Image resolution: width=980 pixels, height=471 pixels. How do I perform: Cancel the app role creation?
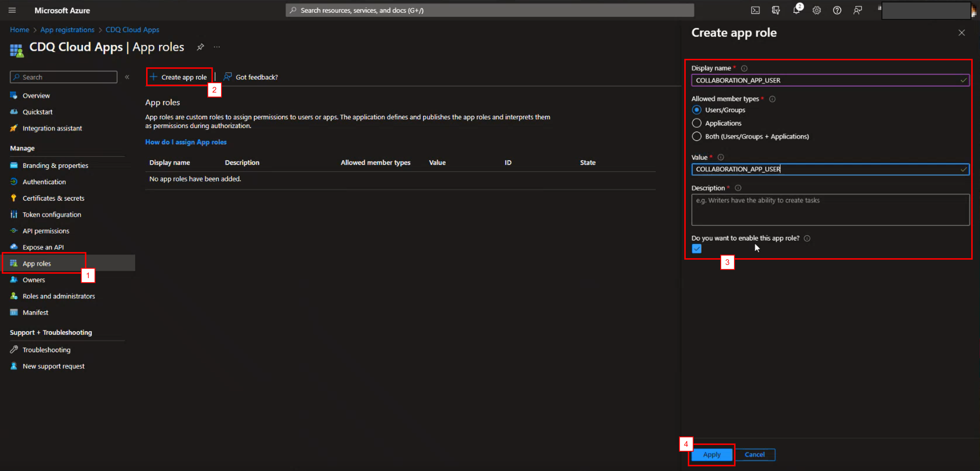pos(755,455)
